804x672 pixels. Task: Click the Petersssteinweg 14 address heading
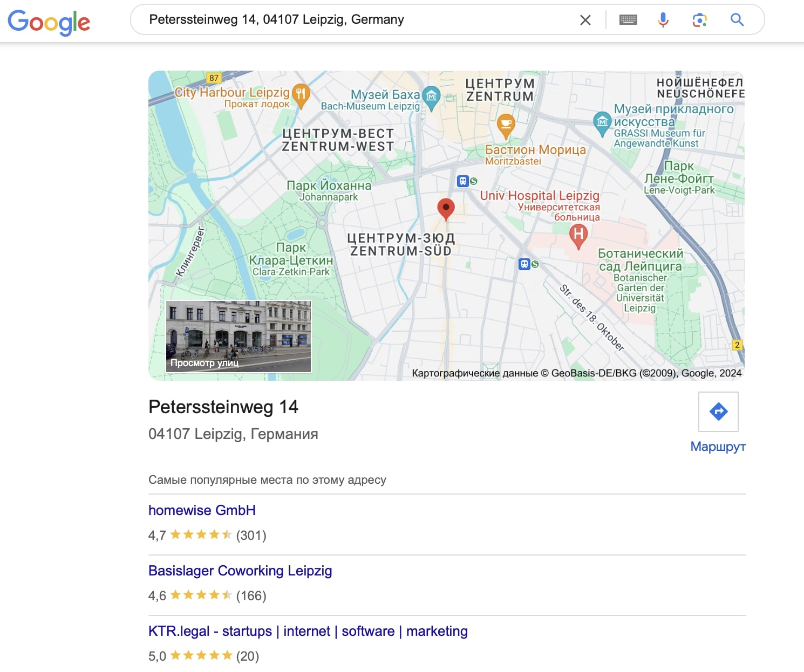[x=223, y=407]
